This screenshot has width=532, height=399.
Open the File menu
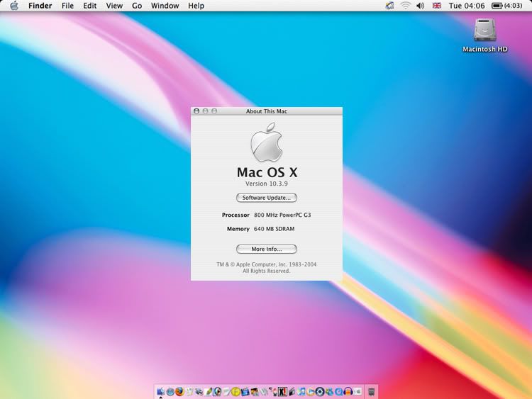pyautogui.click(x=67, y=6)
